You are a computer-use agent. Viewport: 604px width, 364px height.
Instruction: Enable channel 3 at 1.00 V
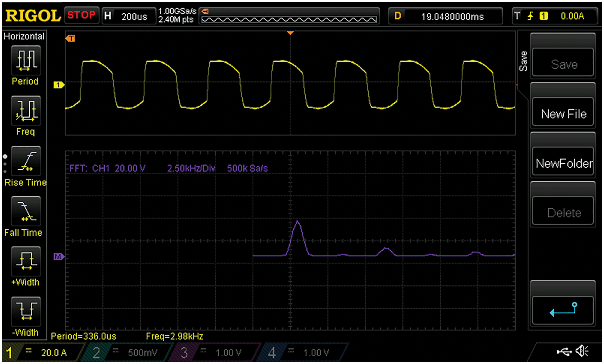[x=217, y=353]
